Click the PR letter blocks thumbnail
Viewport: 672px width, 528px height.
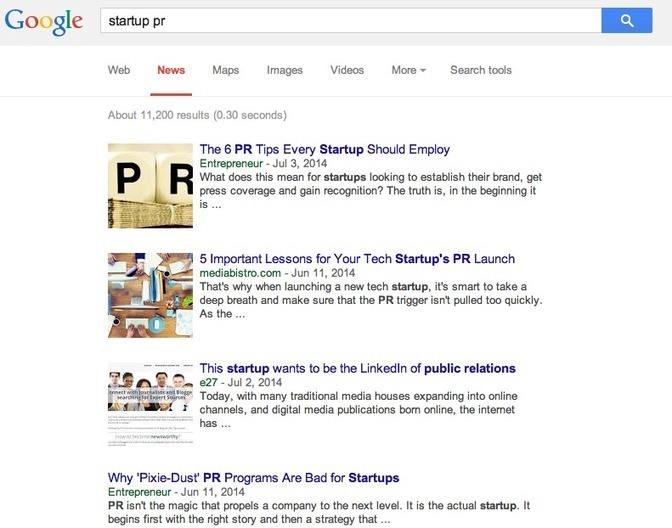coord(150,185)
